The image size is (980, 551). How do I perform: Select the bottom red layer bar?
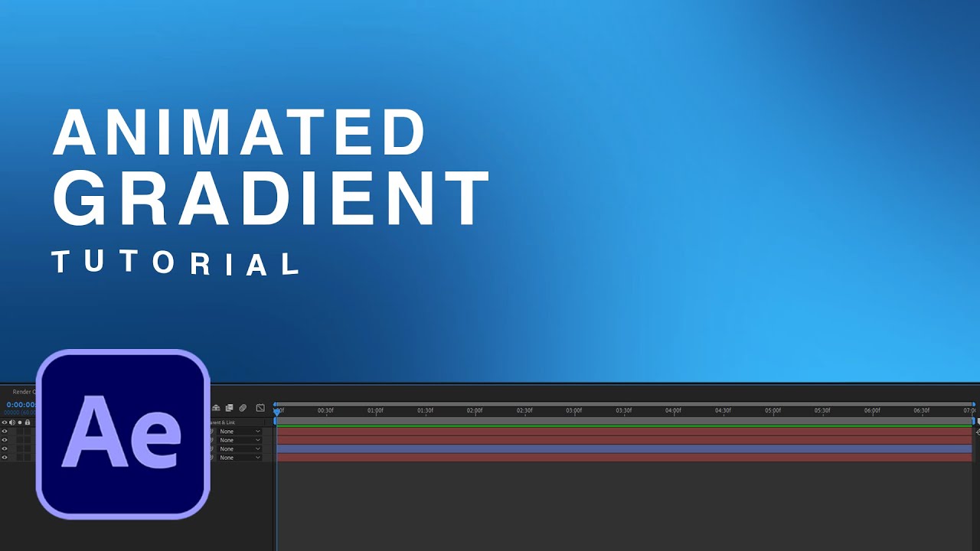[624, 457]
